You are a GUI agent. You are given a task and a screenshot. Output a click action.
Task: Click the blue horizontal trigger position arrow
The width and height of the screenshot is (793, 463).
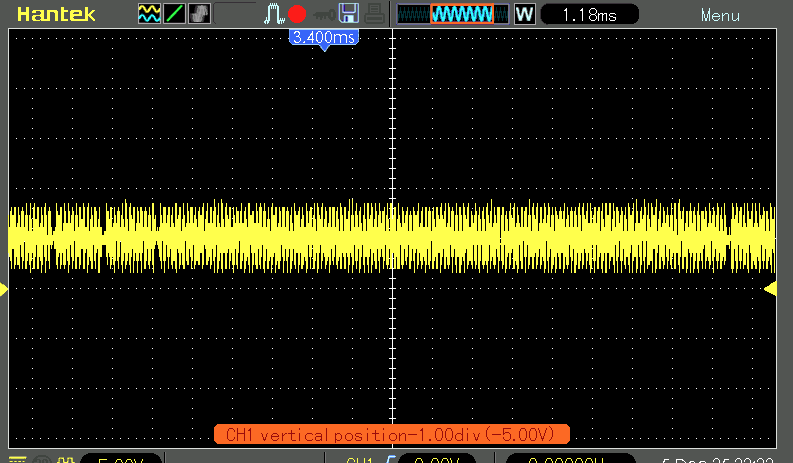[323, 47]
